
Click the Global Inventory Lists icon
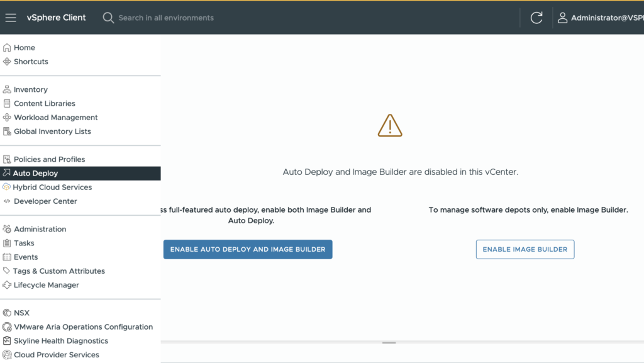pos(7,131)
